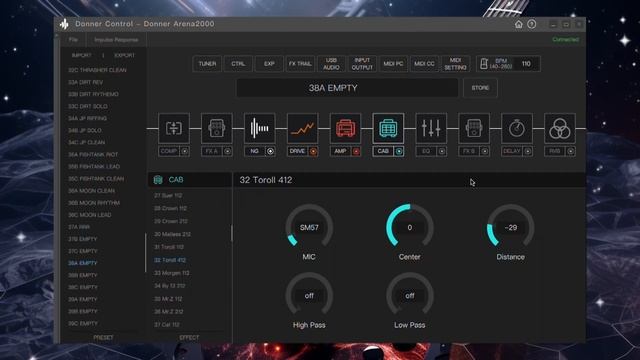Select the CAB cabinet module icon
Image resolution: width=640 pixels, height=360 pixels.
pos(388,129)
